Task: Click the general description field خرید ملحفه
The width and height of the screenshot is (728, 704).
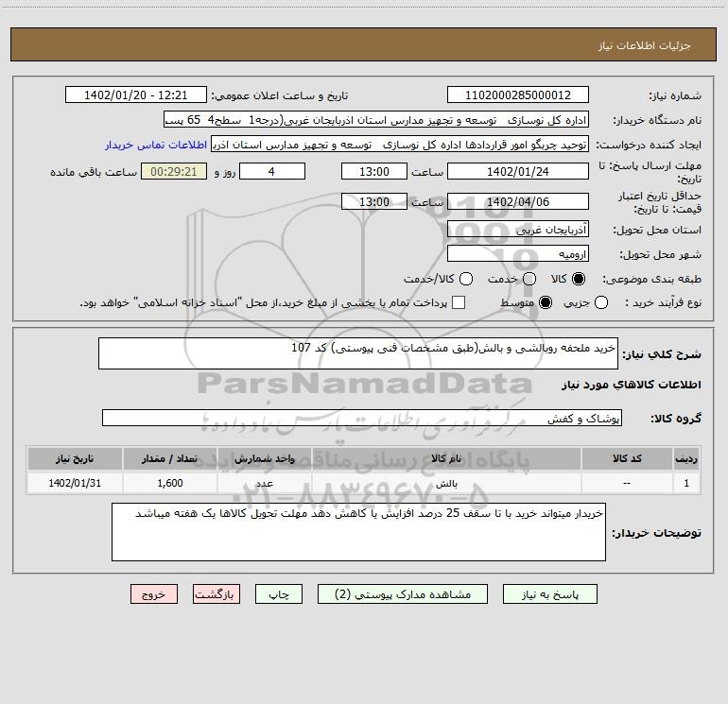Action: coord(358,353)
